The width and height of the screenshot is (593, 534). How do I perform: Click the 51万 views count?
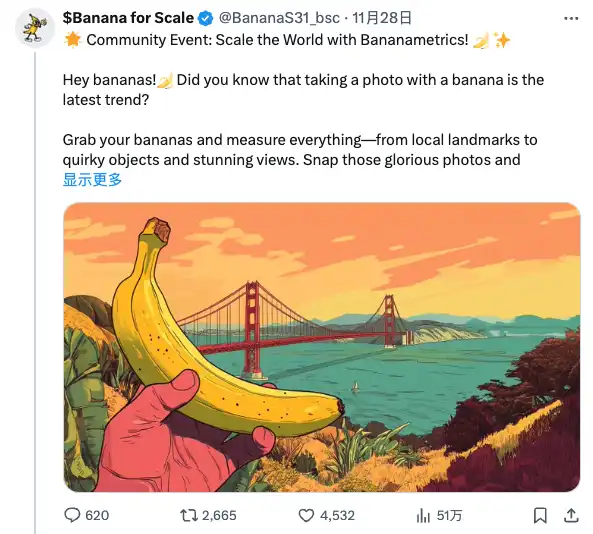coord(449,515)
